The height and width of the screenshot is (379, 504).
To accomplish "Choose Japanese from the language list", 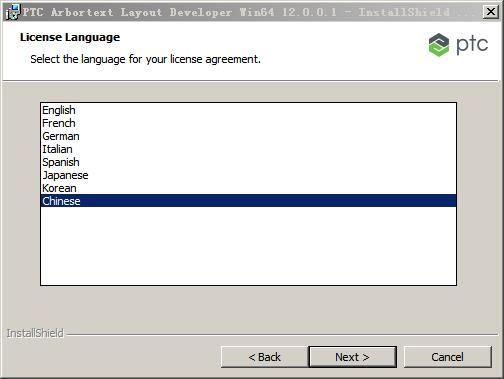I will pos(248,175).
